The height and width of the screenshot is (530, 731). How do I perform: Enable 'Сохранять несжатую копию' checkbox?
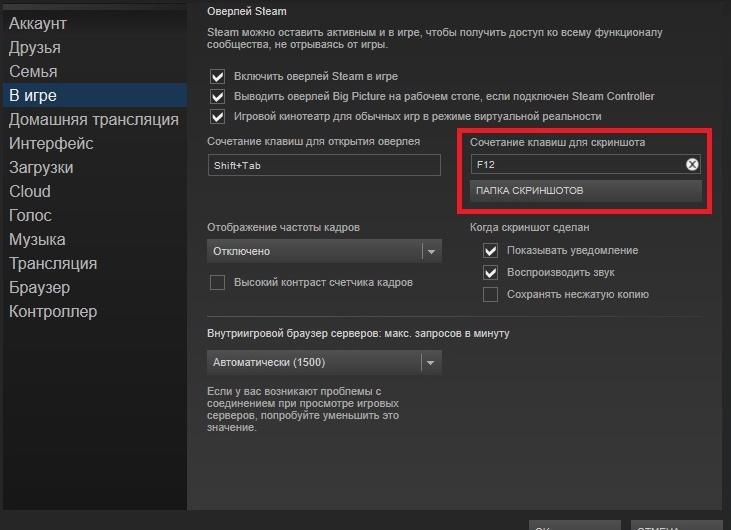coord(490,295)
